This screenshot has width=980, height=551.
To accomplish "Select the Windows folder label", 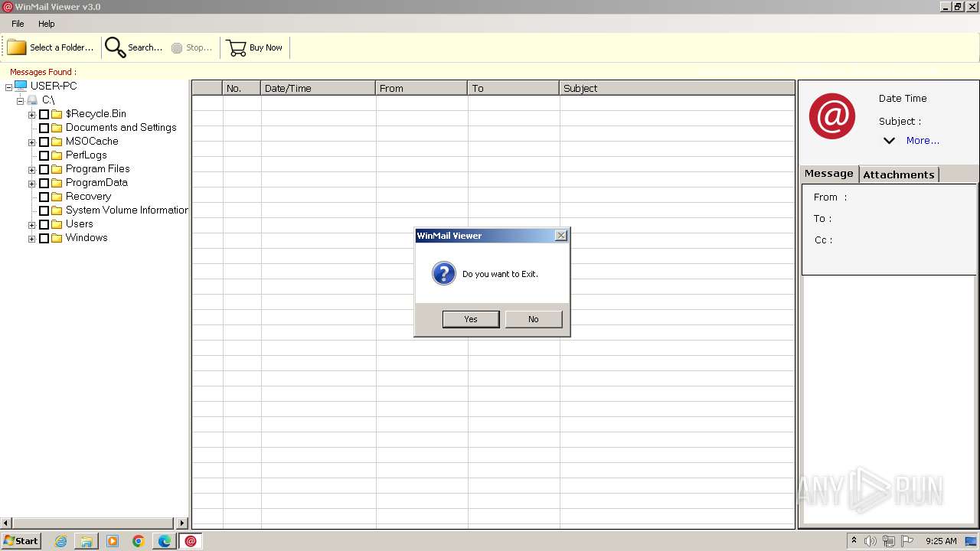I will tap(87, 238).
